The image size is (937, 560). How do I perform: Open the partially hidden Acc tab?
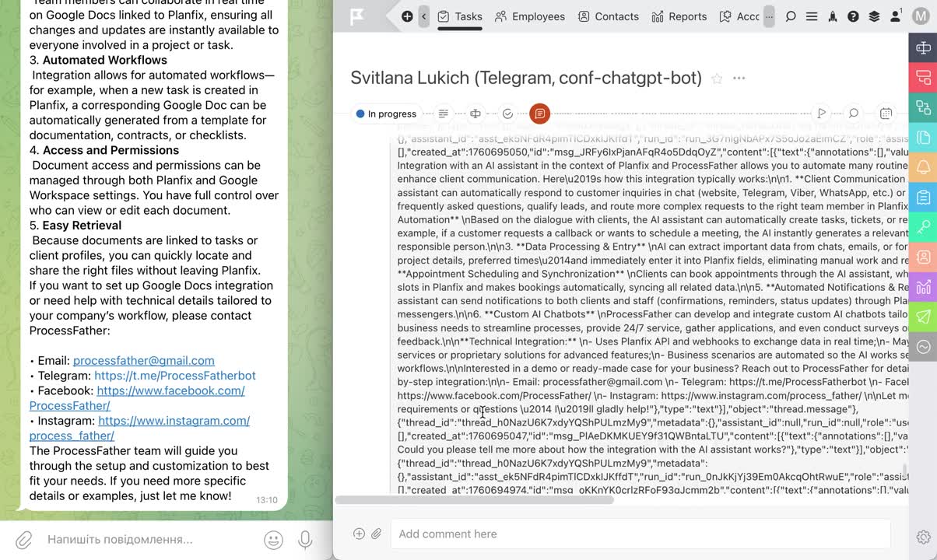click(x=739, y=16)
